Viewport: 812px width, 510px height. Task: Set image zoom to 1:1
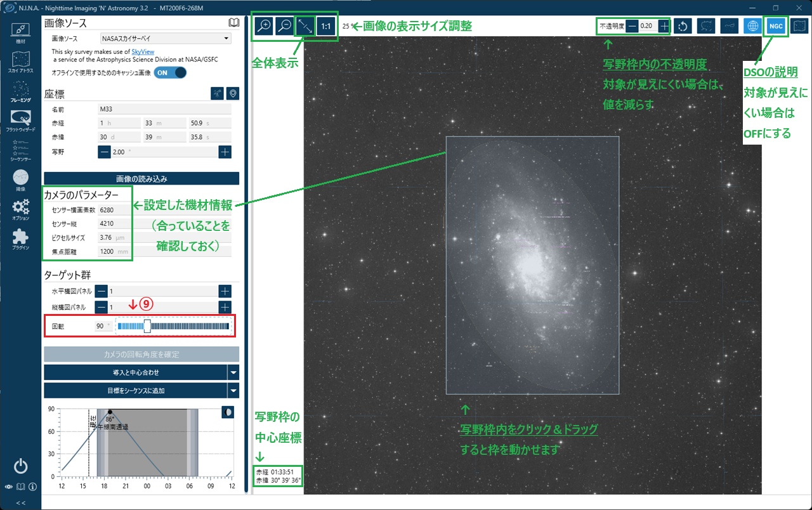point(326,26)
